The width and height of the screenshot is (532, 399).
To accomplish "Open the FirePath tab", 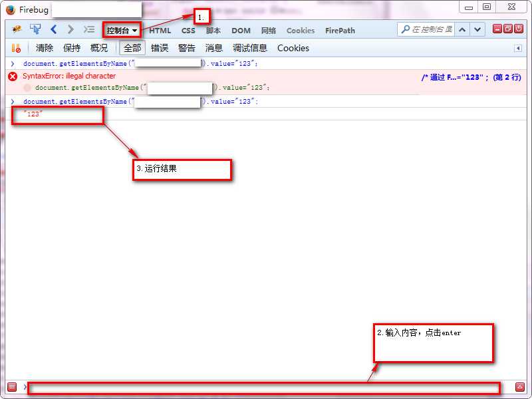I will (x=340, y=31).
